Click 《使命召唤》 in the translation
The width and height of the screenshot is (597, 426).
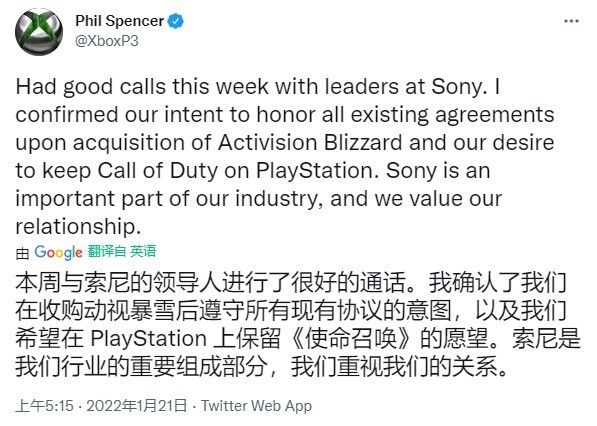tap(351, 339)
